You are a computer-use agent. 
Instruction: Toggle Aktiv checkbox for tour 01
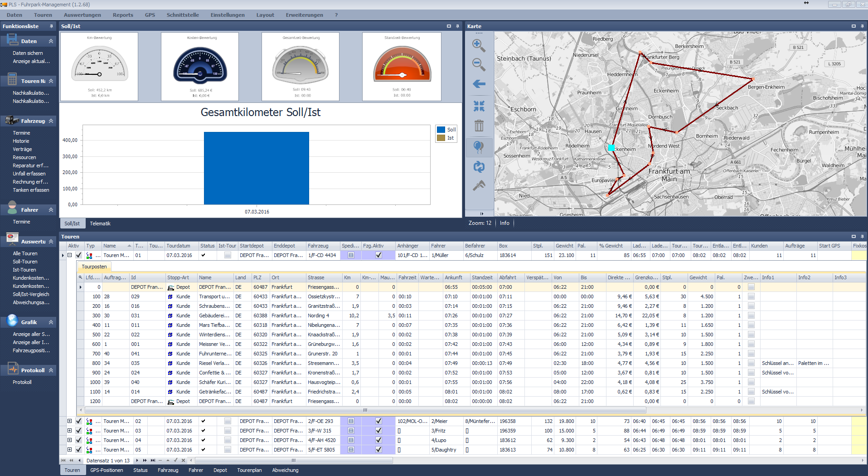point(78,255)
